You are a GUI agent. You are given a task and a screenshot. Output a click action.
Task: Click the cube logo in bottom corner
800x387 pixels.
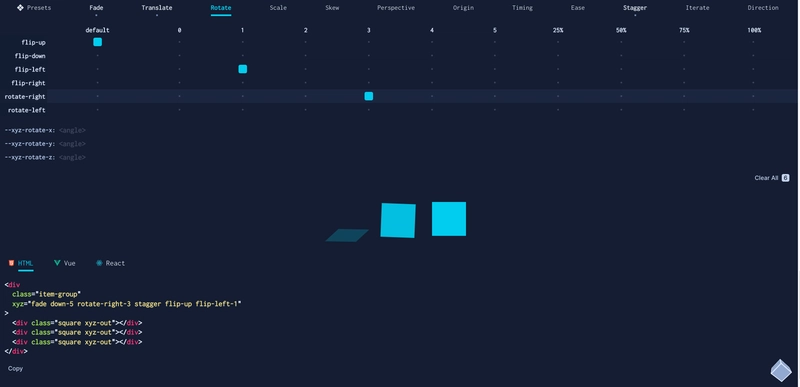[x=781, y=370]
